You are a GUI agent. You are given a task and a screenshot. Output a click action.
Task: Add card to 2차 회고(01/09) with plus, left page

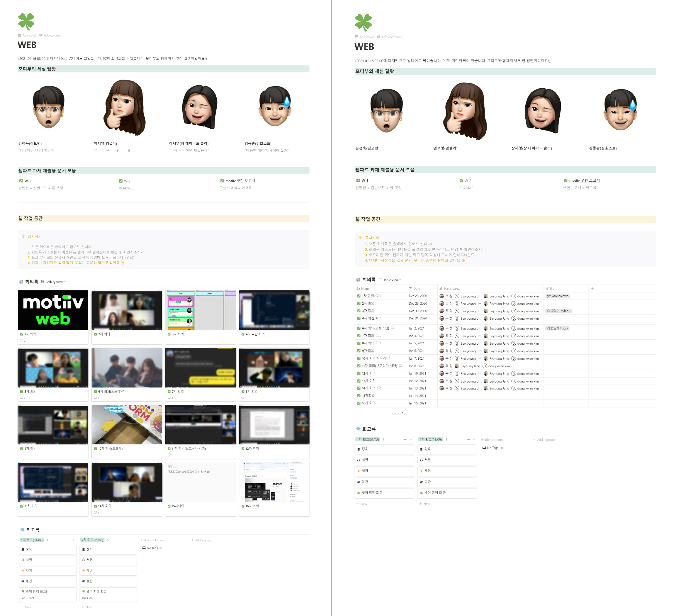(x=134, y=540)
